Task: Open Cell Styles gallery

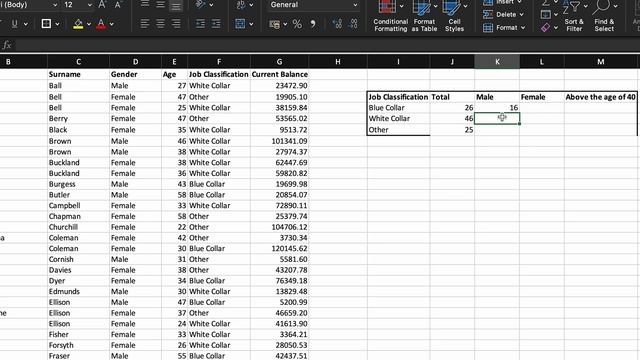Action: pos(454,16)
